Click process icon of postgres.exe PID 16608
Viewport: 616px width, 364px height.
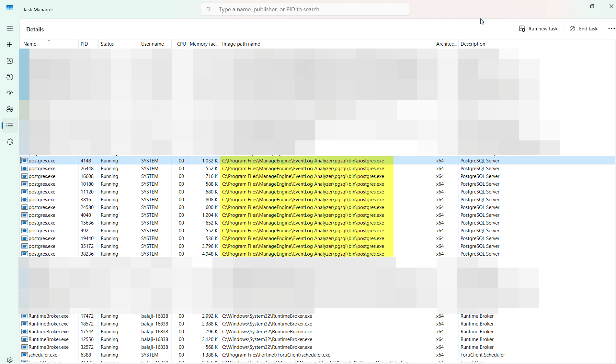click(x=24, y=176)
